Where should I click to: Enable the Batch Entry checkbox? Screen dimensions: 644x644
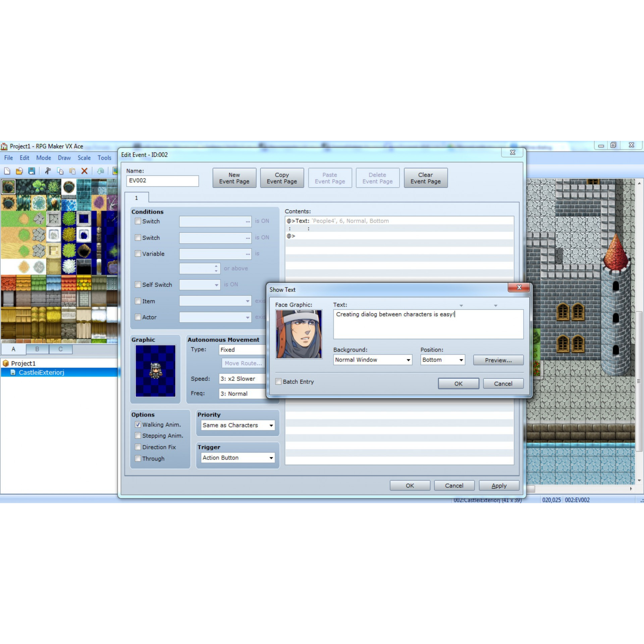point(278,381)
